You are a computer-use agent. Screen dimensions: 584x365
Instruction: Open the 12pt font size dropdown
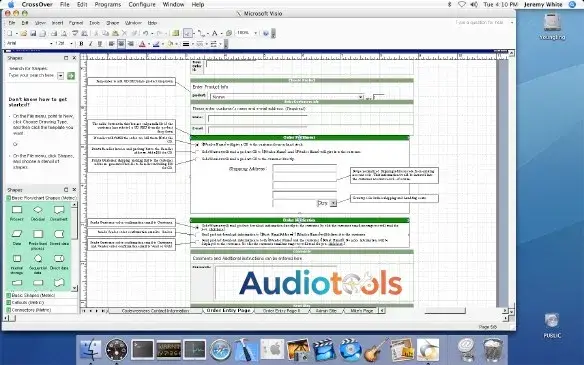pyautogui.click(x=71, y=44)
